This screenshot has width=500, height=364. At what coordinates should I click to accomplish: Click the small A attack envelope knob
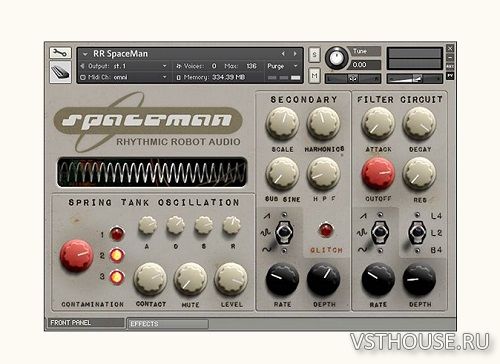point(147,225)
